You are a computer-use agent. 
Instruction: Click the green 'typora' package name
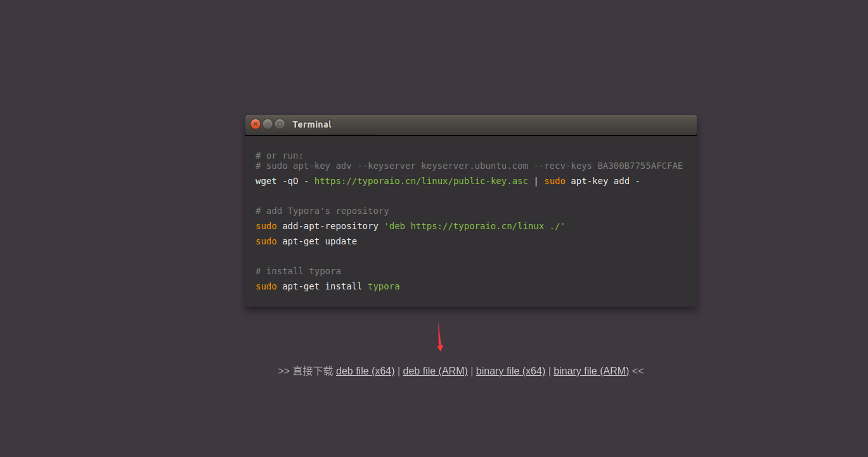pyautogui.click(x=384, y=286)
